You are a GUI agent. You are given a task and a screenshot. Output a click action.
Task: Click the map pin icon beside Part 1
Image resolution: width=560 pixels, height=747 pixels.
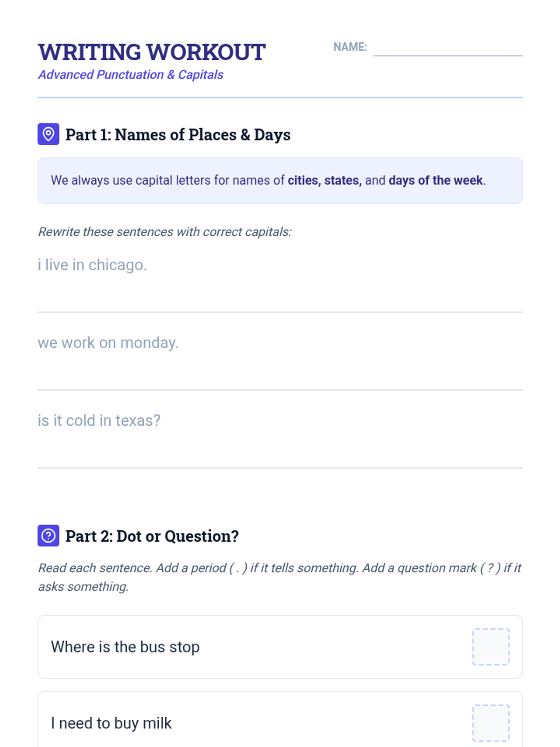[48, 134]
